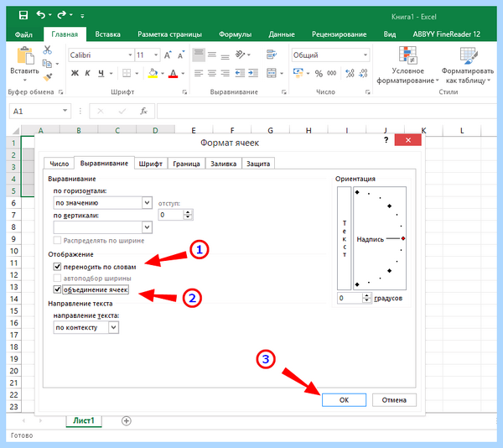
Task: Click the Center text alignment icon
Action: click(x=212, y=74)
